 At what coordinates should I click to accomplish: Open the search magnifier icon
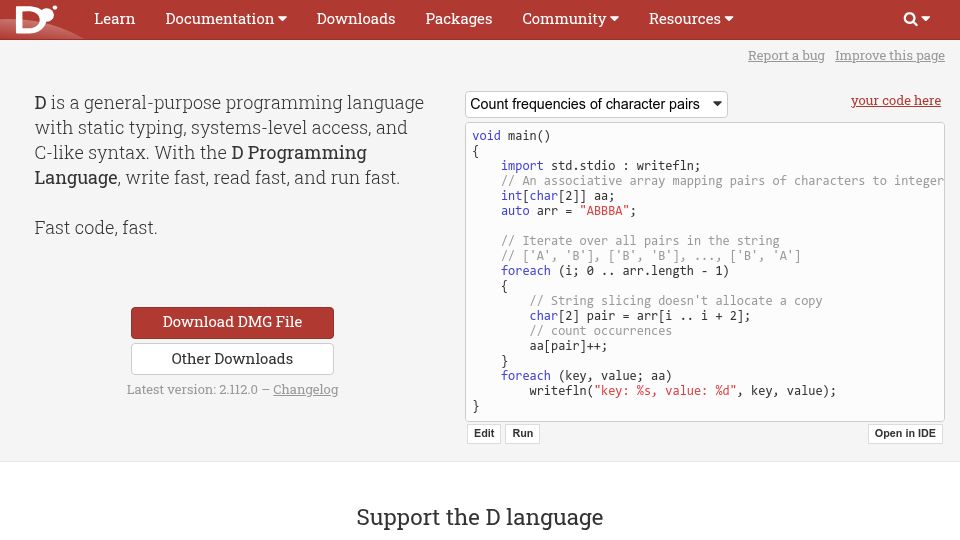pos(910,19)
